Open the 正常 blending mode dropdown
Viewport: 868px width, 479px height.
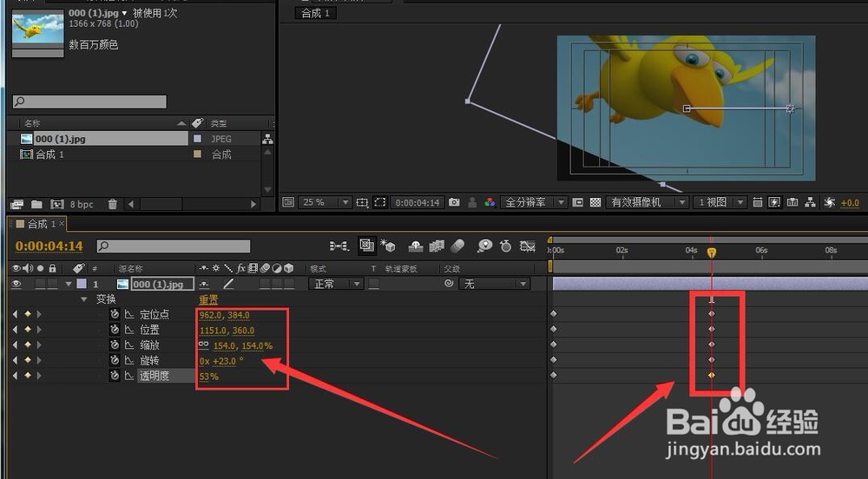click(335, 284)
